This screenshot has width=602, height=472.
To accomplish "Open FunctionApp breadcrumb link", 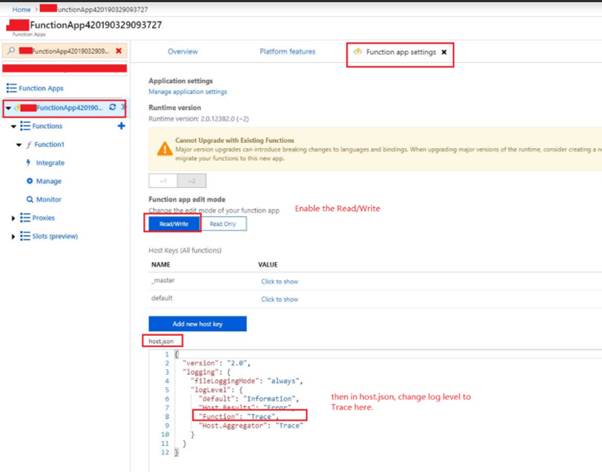I will (x=94, y=9).
